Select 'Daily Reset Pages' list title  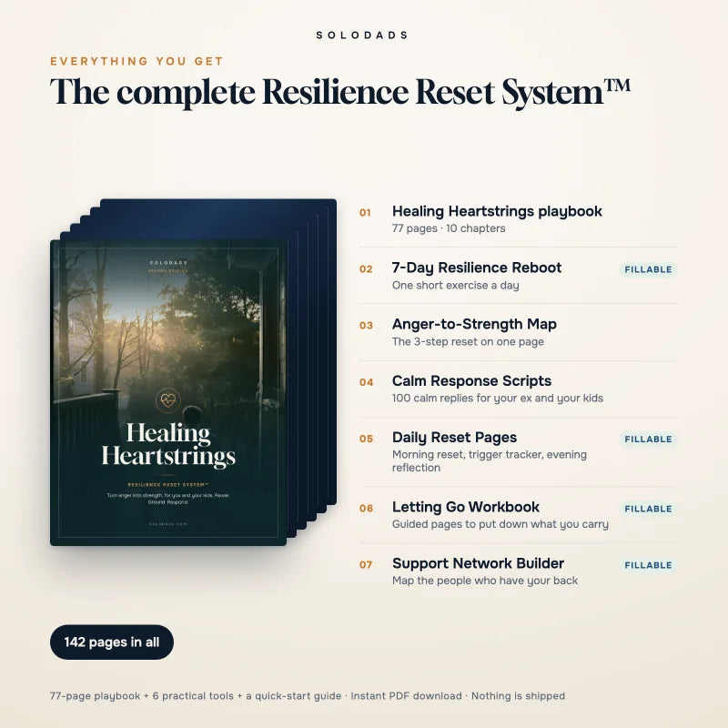(x=454, y=438)
